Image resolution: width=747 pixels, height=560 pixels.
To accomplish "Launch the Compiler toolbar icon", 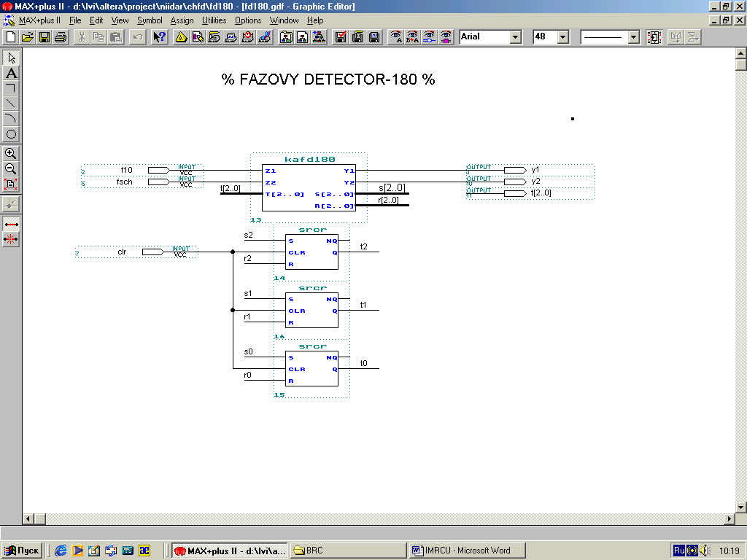I will coord(214,37).
